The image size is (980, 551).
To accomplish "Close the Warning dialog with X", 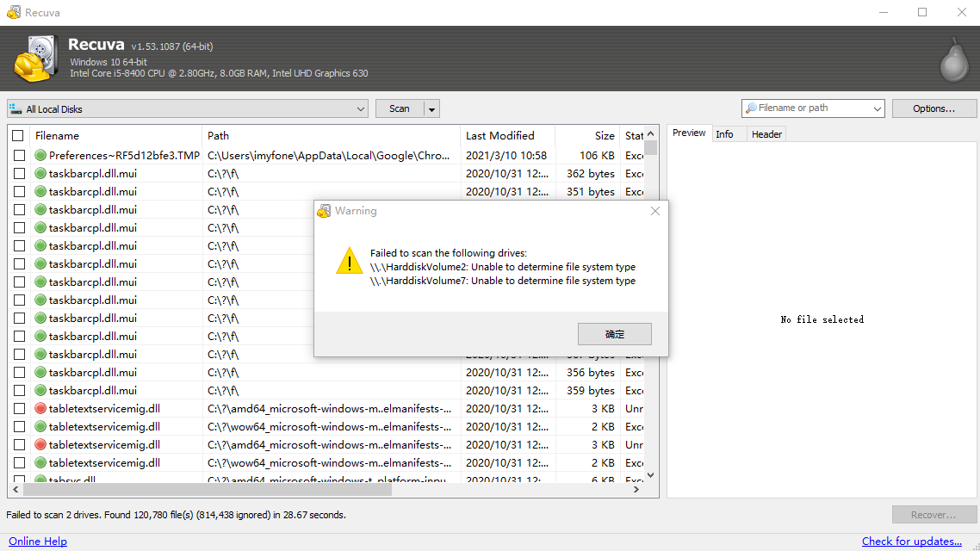I will coord(655,211).
